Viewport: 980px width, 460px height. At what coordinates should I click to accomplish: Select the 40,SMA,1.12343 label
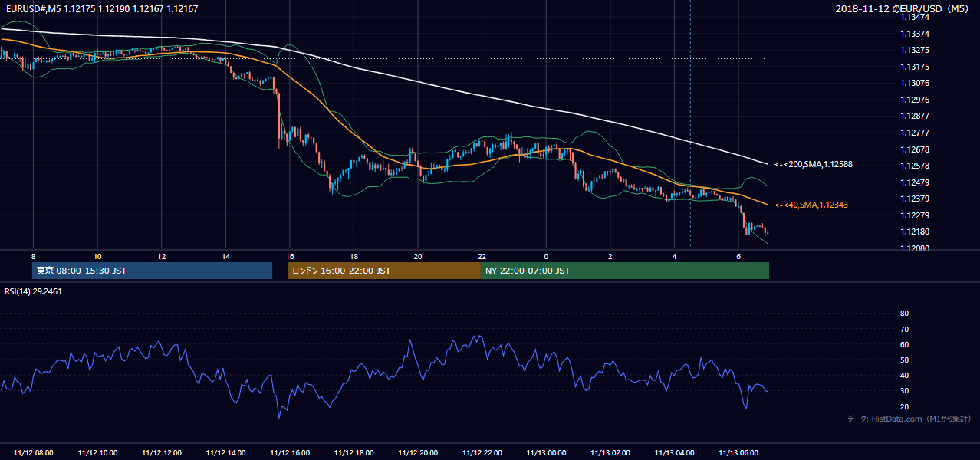pyautogui.click(x=811, y=205)
